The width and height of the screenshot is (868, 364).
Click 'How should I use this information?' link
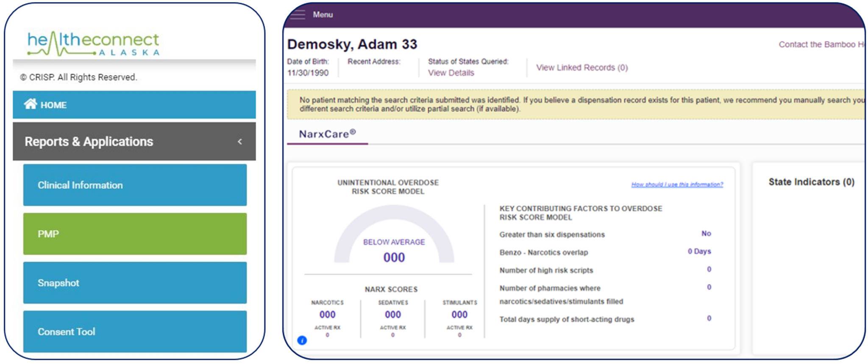coord(677,184)
